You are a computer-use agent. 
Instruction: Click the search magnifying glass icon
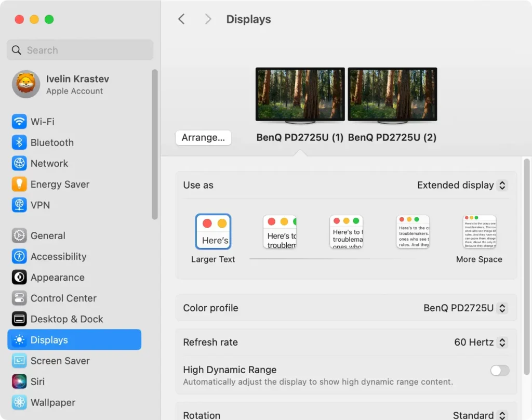tap(16, 50)
